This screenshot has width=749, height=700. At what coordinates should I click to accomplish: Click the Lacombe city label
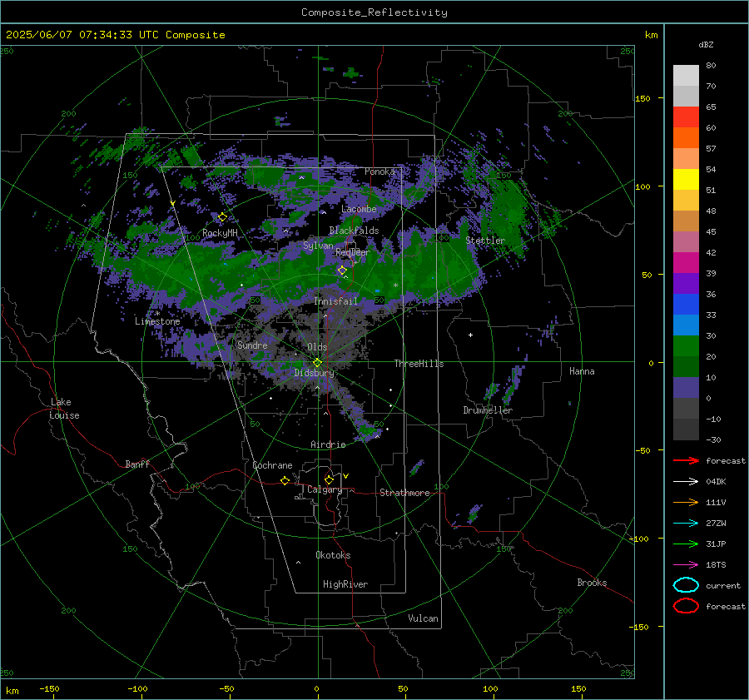pyautogui.click(x=359, y=209)
